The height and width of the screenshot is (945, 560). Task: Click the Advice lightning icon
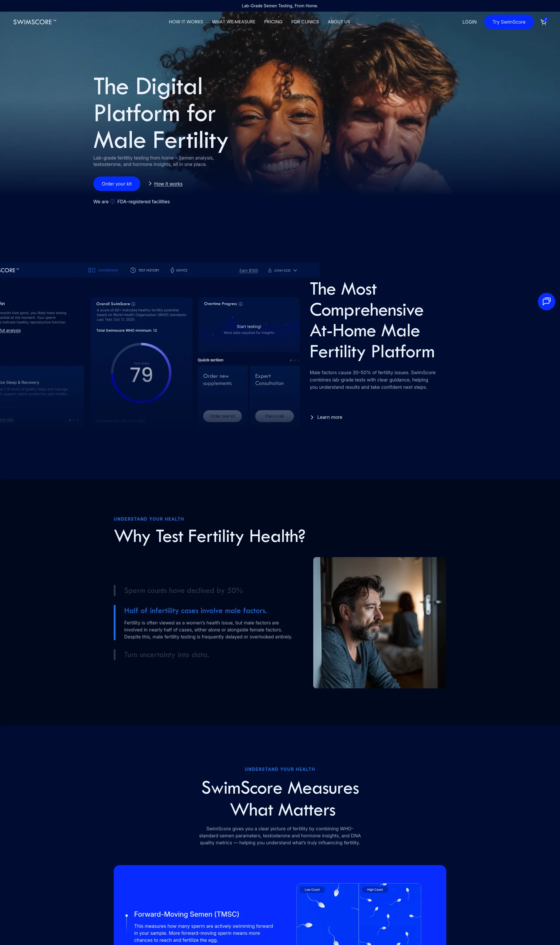point(172,270)
